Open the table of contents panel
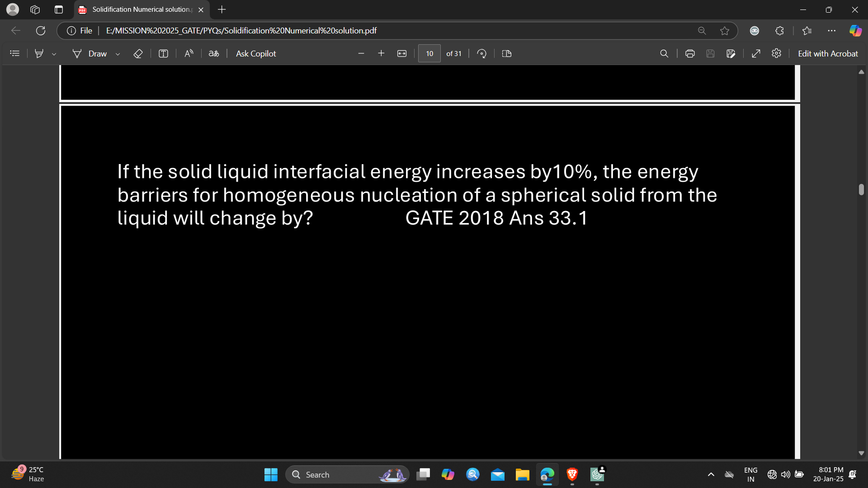The image size is (868, 488). coord(14,53)
